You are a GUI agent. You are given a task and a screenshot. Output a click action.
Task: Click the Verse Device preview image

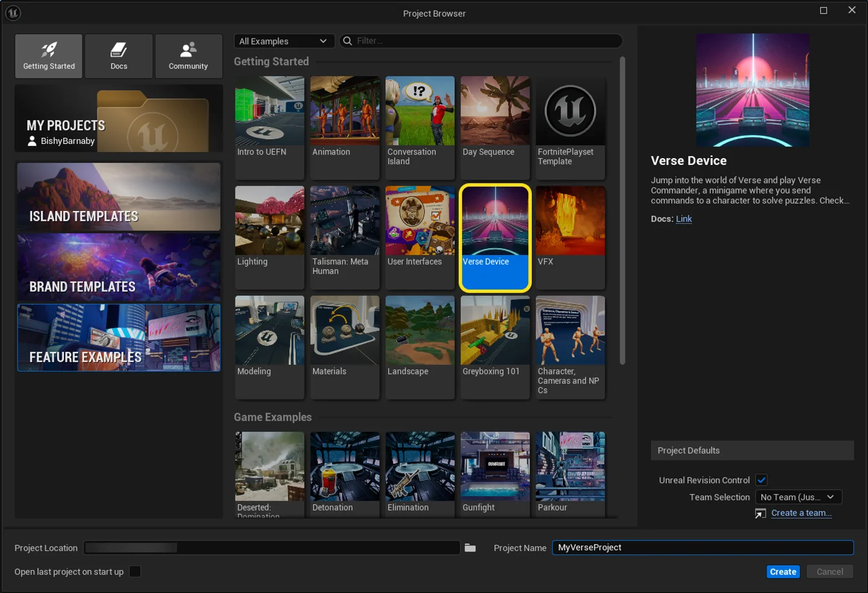coord(753,90)
